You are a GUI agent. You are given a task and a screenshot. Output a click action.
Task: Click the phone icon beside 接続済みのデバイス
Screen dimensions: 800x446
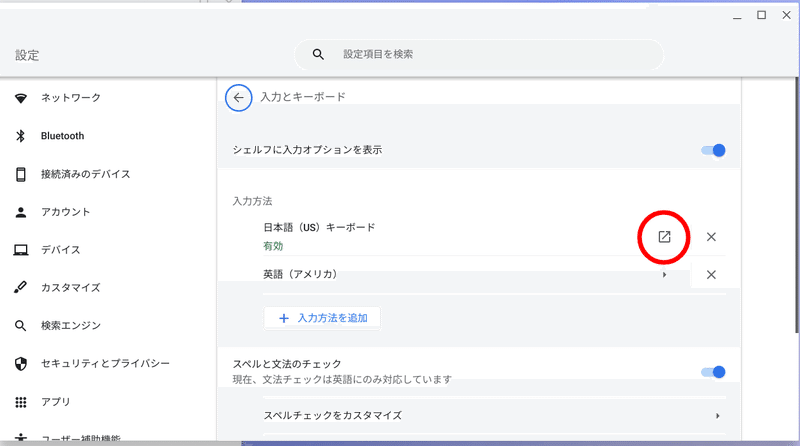20,174
